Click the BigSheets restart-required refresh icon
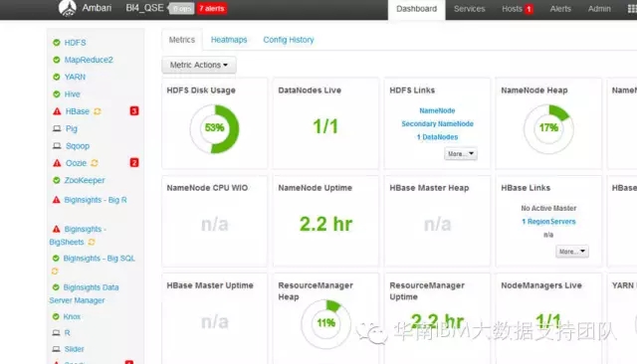This screenshot has width=637, height=364. point(92,242)
